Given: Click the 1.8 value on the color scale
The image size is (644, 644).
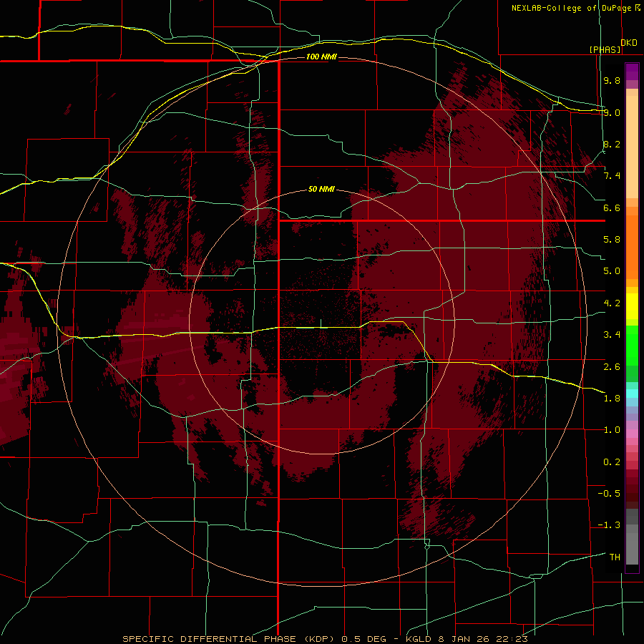Looking at the screenshot, I should click(x=612, y=399).
